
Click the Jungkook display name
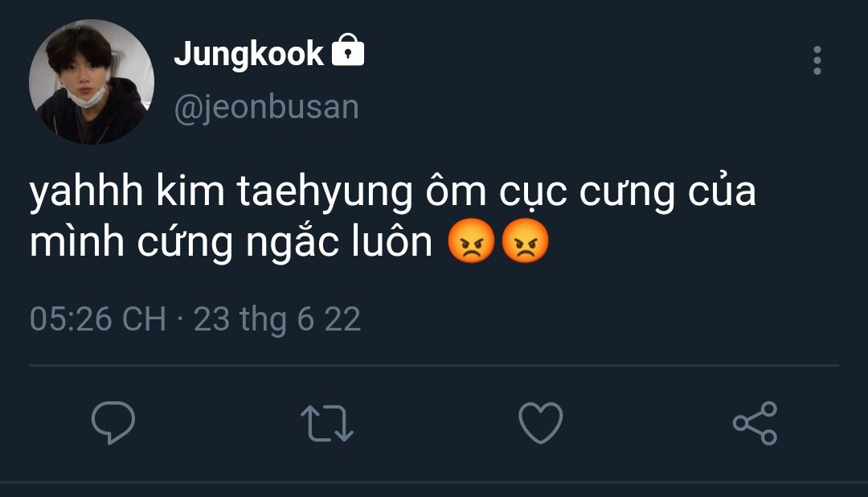[248, 54]
